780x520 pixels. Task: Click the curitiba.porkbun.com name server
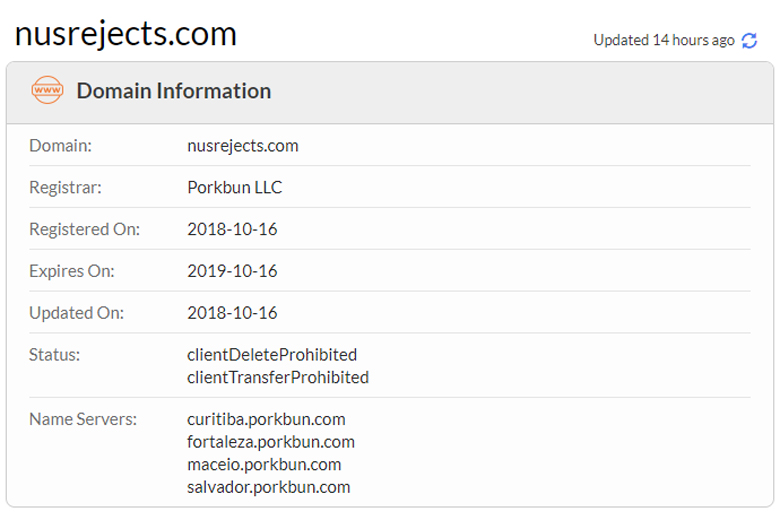tap(266, 419)
